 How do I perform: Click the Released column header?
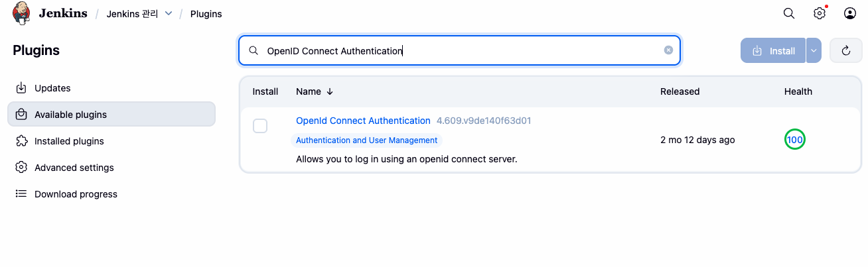pyautogui.click(x=680, y=91)
